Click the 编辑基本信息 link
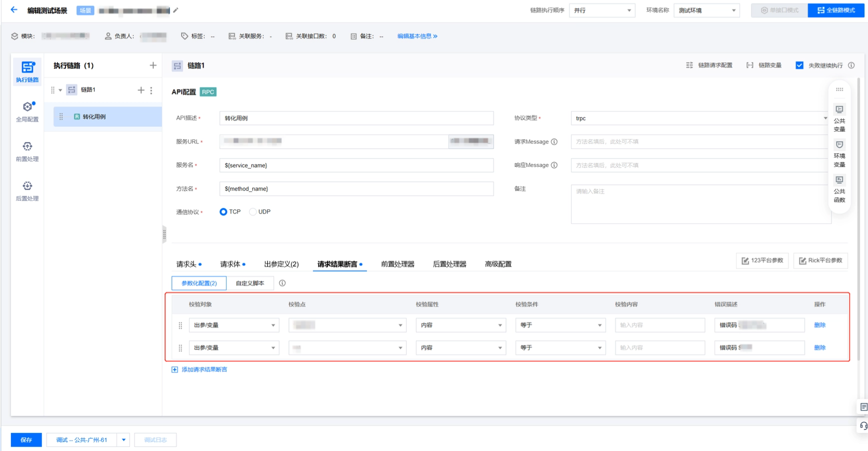Screen dimensions: 868x451 [x=417, y=36]
